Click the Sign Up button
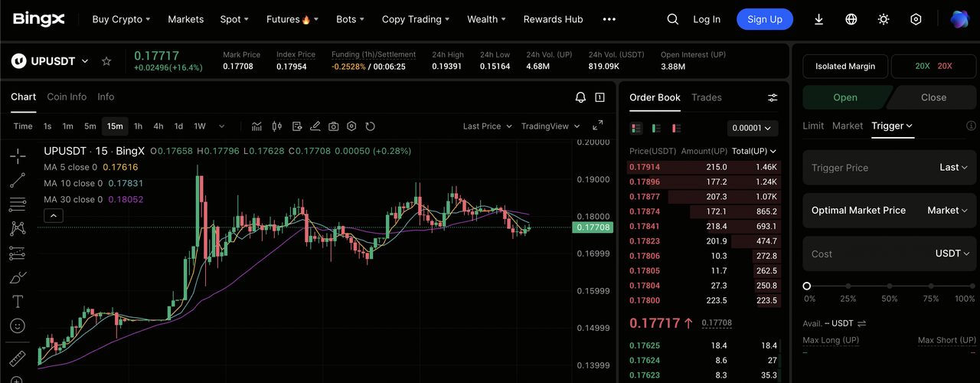 point(765,19)
